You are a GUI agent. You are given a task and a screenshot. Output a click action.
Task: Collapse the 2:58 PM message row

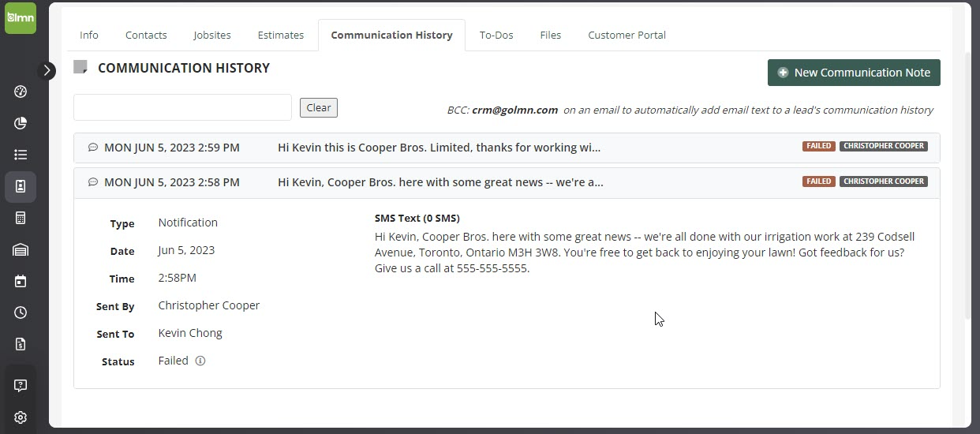507,182
